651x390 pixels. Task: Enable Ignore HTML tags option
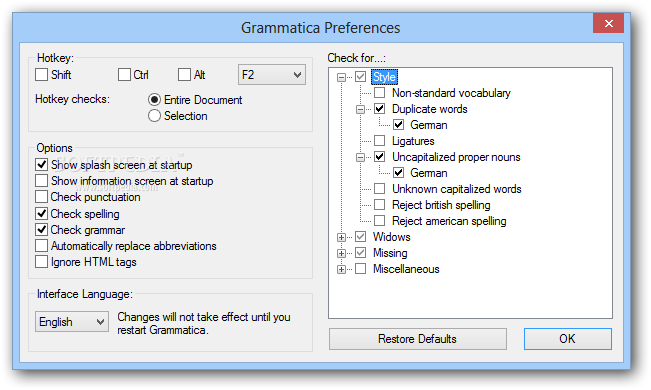[x=42, y=262]
